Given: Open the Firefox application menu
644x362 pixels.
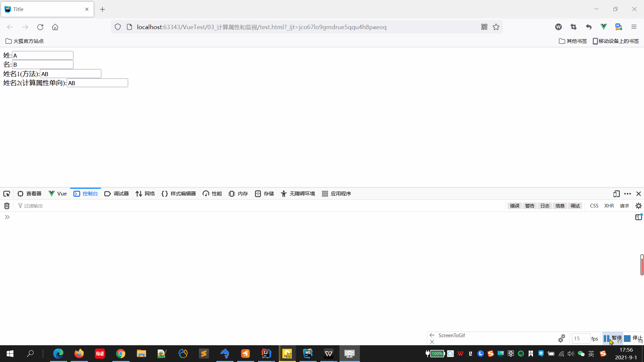Looking at the screenshot, I should click(x=634, y=27).
